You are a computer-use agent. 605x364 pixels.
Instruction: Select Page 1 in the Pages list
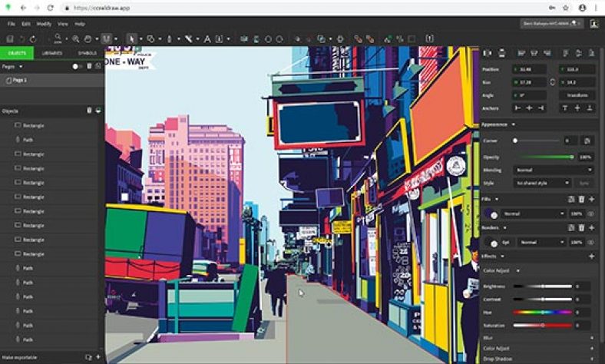pos(21,80)
